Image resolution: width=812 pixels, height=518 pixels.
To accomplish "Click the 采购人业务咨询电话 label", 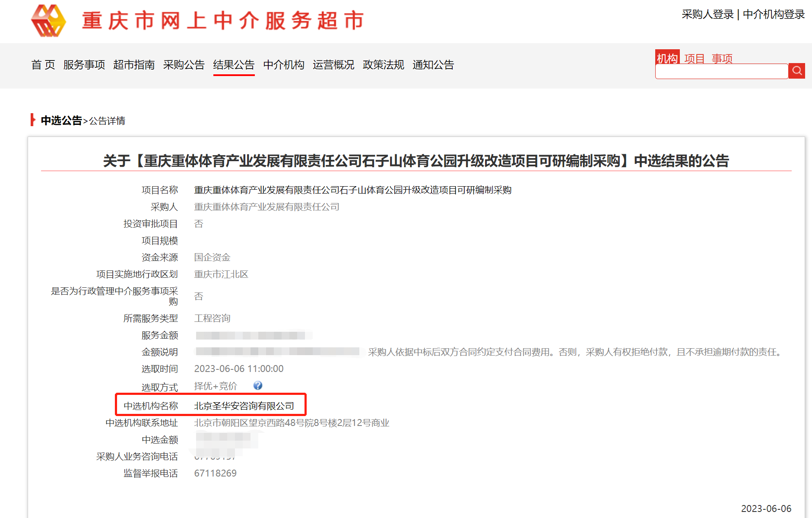I will pyautogui.click(x=137, y=457).
